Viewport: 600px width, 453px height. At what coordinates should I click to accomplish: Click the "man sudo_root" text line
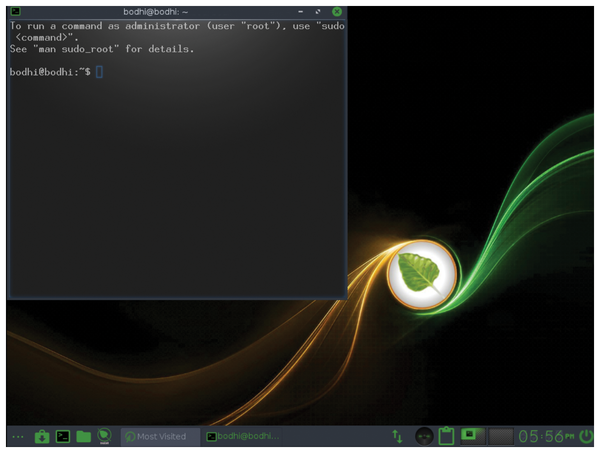tap(102, 49)
